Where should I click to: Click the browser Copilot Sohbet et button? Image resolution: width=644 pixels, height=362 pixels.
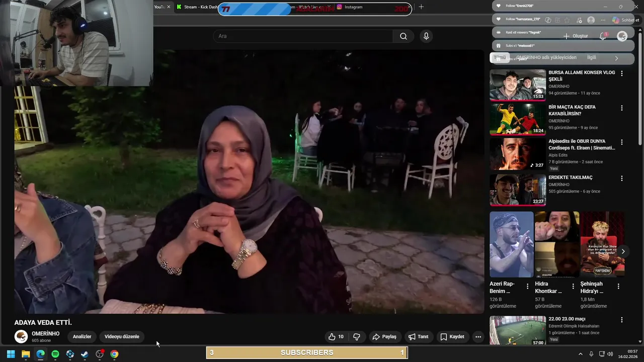pyautogui.click(x=625, y=20)
